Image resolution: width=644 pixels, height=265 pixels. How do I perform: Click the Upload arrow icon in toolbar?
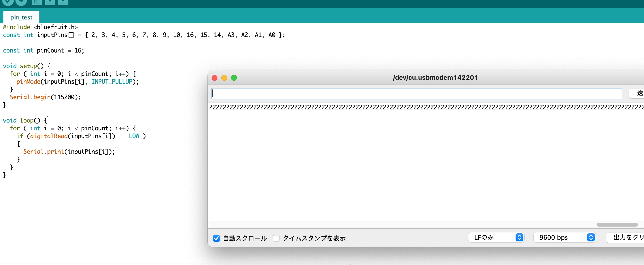[x=21, y=2]
